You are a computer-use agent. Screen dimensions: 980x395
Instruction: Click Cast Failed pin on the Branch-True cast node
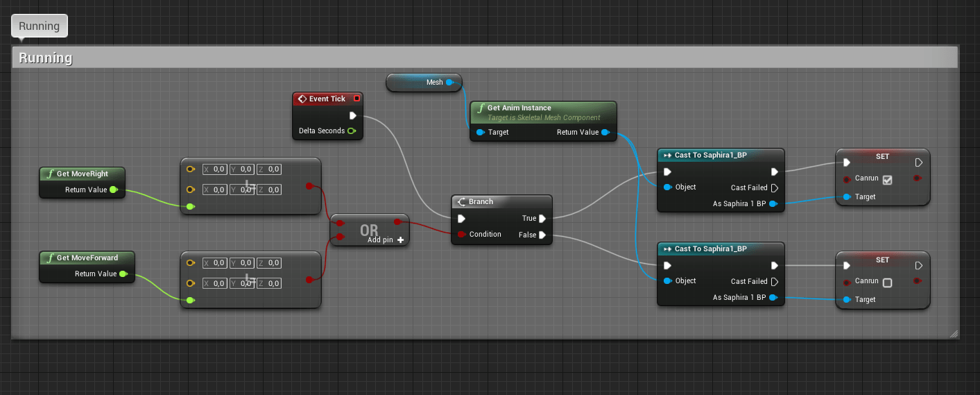tap(775, 187)
